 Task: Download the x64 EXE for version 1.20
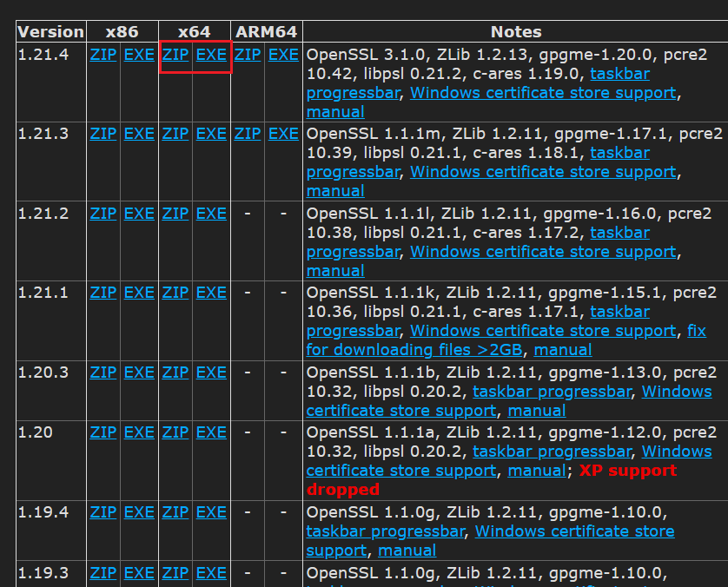[x=211, y=432]
